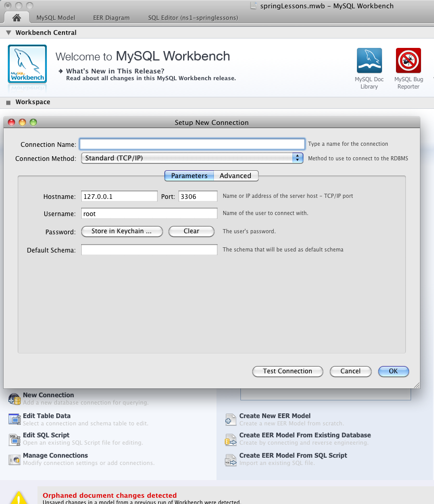Image resolution: width=434 pixels, height=504 pixels.
Task: Grab the dialog resize handle corner
Action: coord(417,385)
